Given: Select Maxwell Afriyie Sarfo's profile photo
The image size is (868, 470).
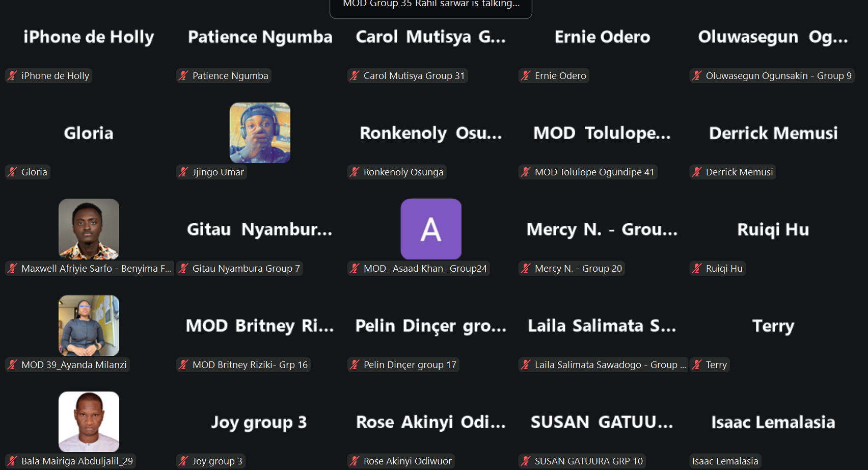Looking at the screenshot, I should tap(89, 229).
